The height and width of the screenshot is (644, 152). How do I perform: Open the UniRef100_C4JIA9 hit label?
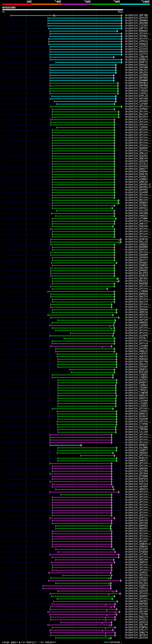(137, 432)
